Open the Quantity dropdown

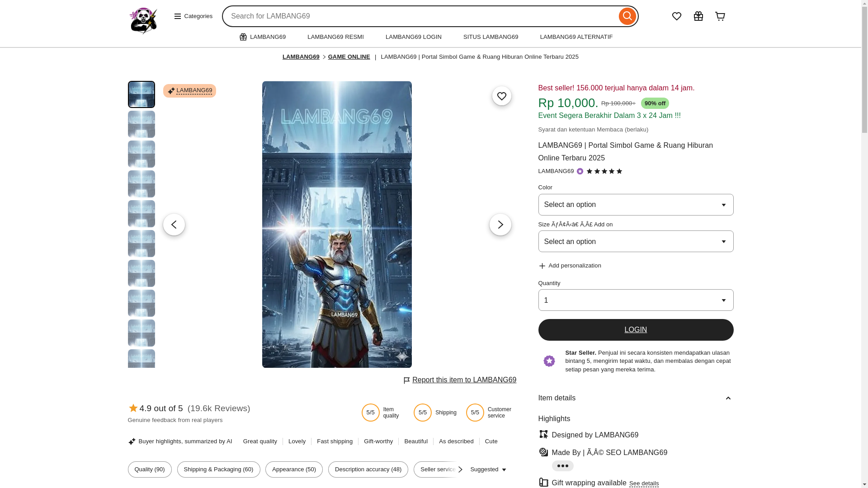click(635, 300)
